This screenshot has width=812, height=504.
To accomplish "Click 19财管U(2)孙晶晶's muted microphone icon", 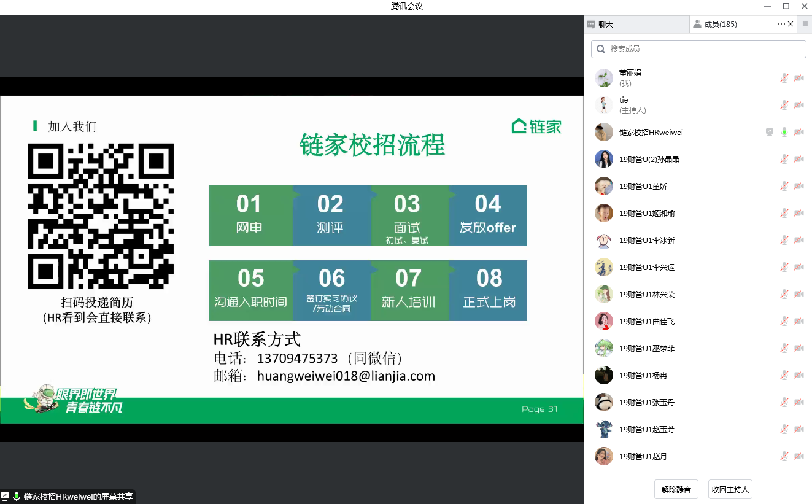I will pos(784,159).
